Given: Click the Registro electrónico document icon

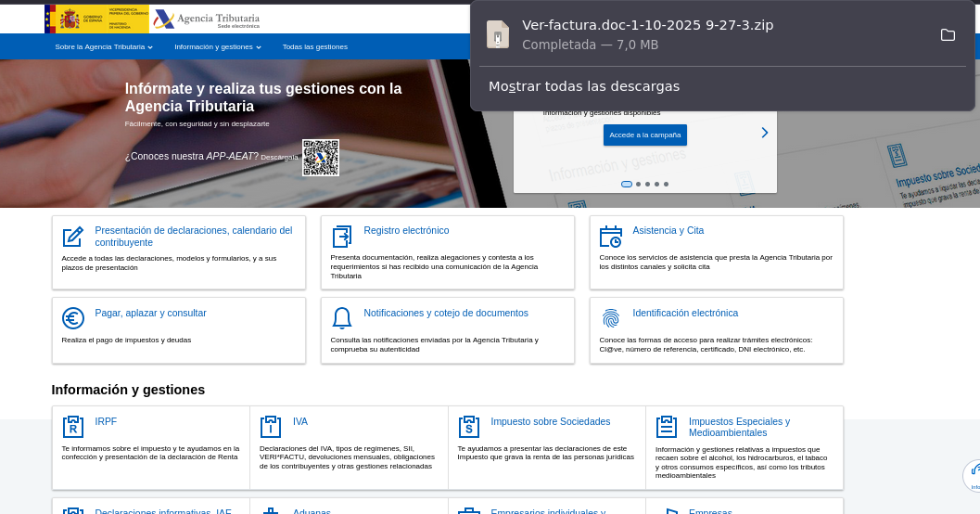Looking at the screenshot, I should [341, 237].
